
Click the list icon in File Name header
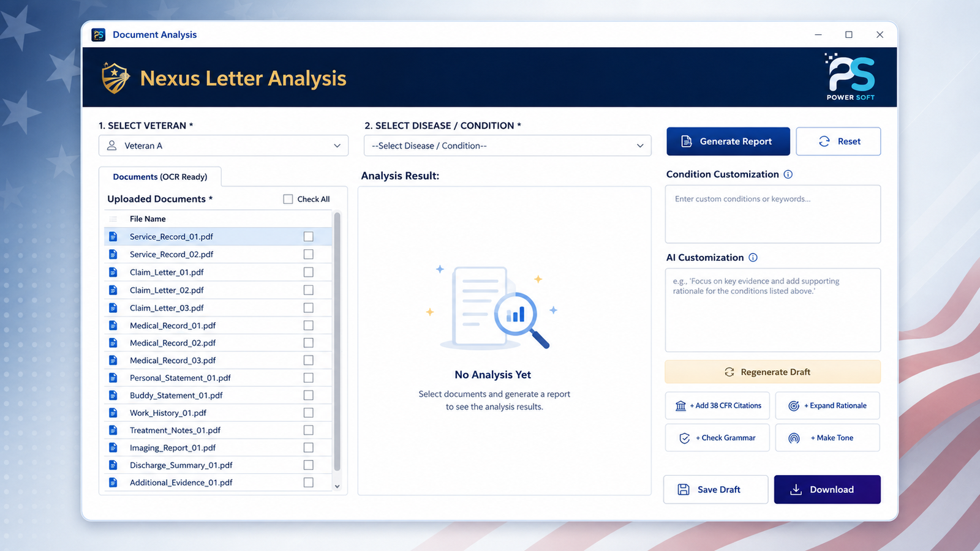[x=113, y=219]
